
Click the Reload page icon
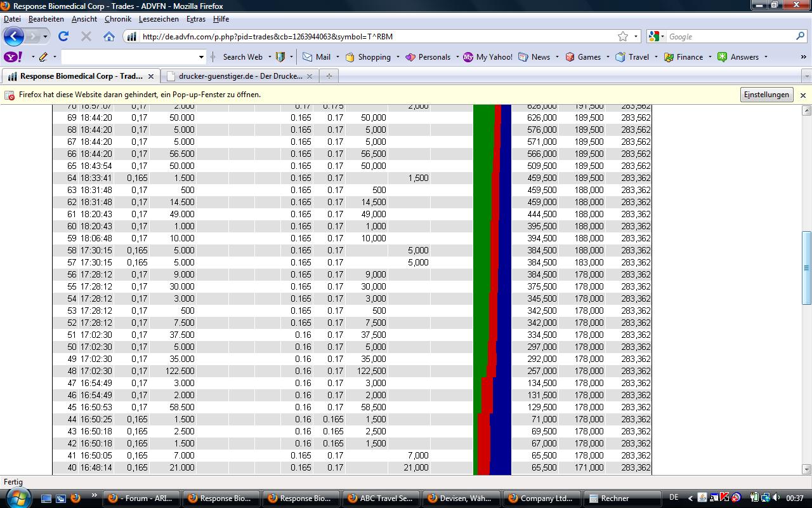pos(63,37)
